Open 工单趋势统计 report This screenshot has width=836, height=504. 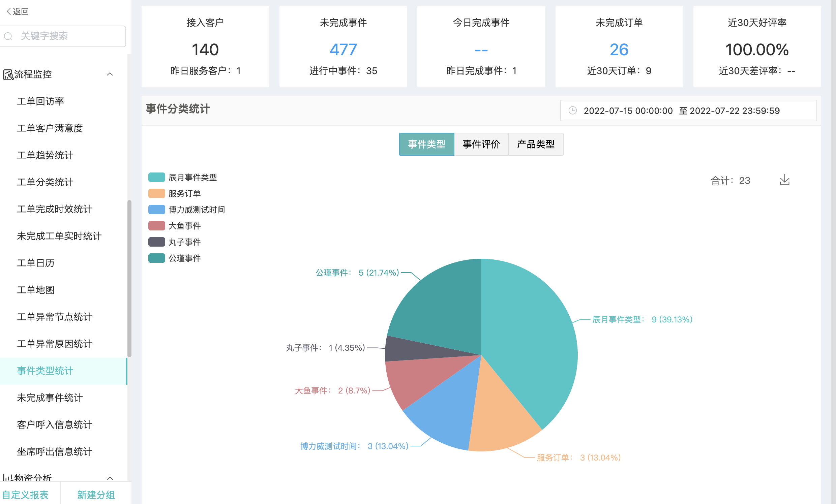[45, 155]
